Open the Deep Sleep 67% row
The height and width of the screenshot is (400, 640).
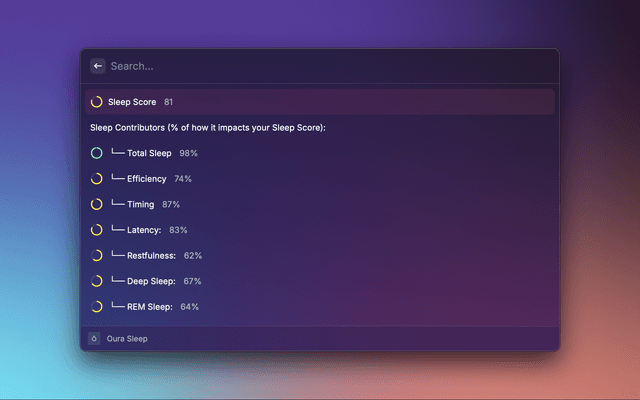320,281
